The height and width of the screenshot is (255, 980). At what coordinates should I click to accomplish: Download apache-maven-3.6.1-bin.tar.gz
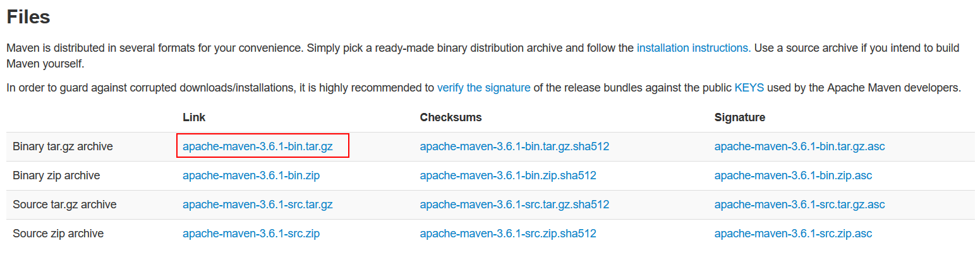click(x=257, y=146)
